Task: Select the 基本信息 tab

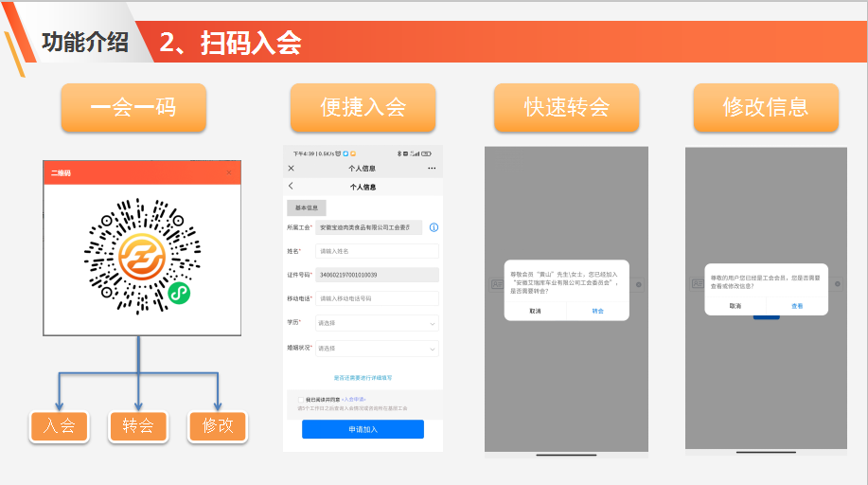Action: [x=307, y=207]
